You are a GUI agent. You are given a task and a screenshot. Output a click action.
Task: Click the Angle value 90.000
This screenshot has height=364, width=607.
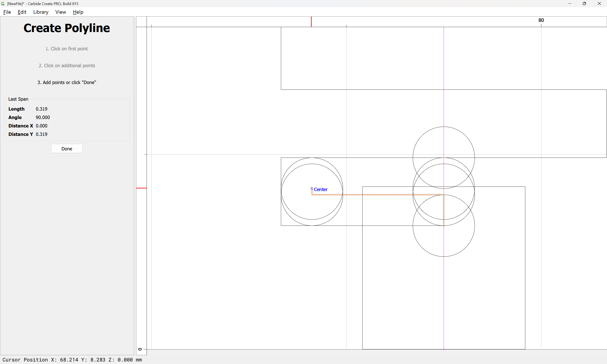43,117
